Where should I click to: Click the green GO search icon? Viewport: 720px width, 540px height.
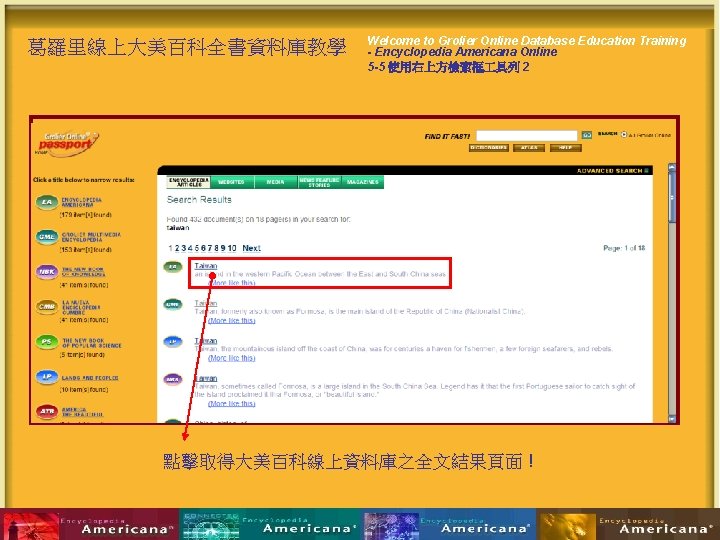(x=586, y=135)
